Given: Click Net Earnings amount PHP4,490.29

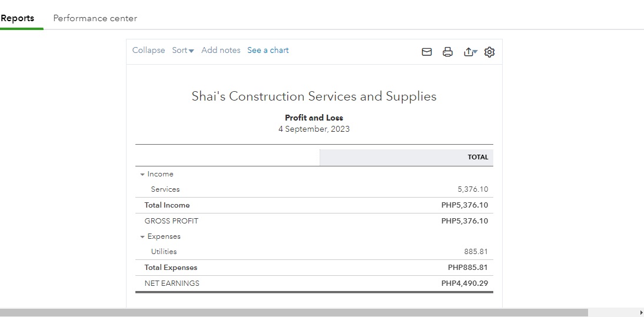Looking at the screenshot, I should pyautogui.click(x=464, y=283).
